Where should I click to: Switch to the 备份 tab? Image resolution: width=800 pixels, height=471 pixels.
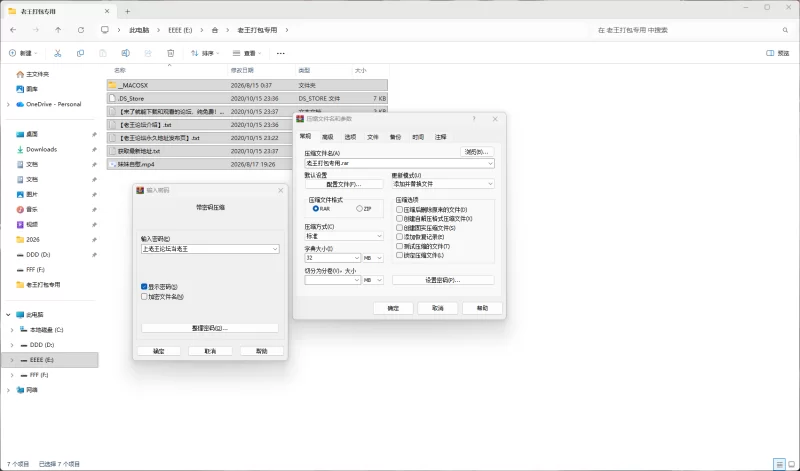coord(395,137)
